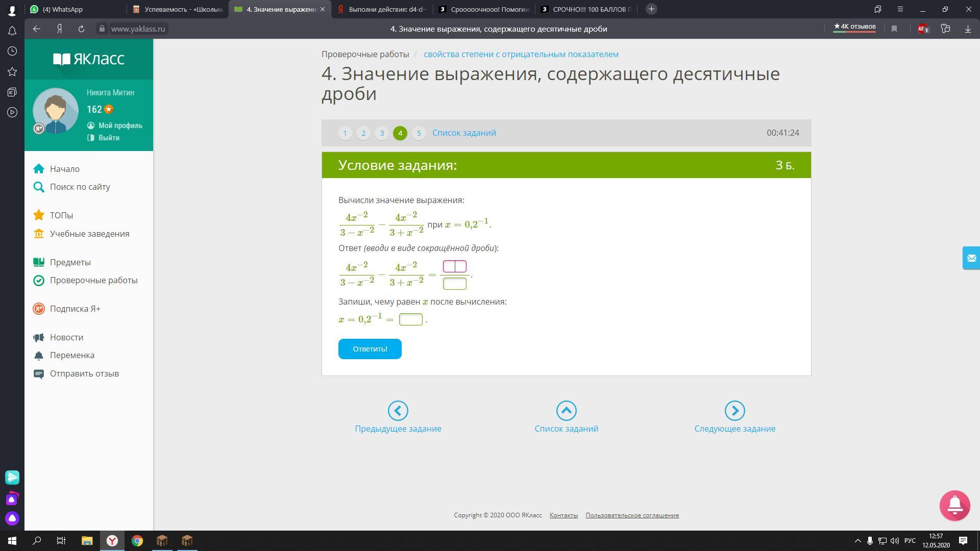This screenshot has height=551, width=980.
Task: Open the browser hamburger menu
Action: pos(900,9)
